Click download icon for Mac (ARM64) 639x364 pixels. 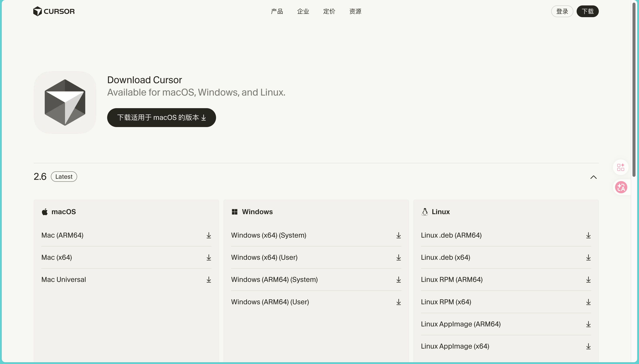pos(209,235)
